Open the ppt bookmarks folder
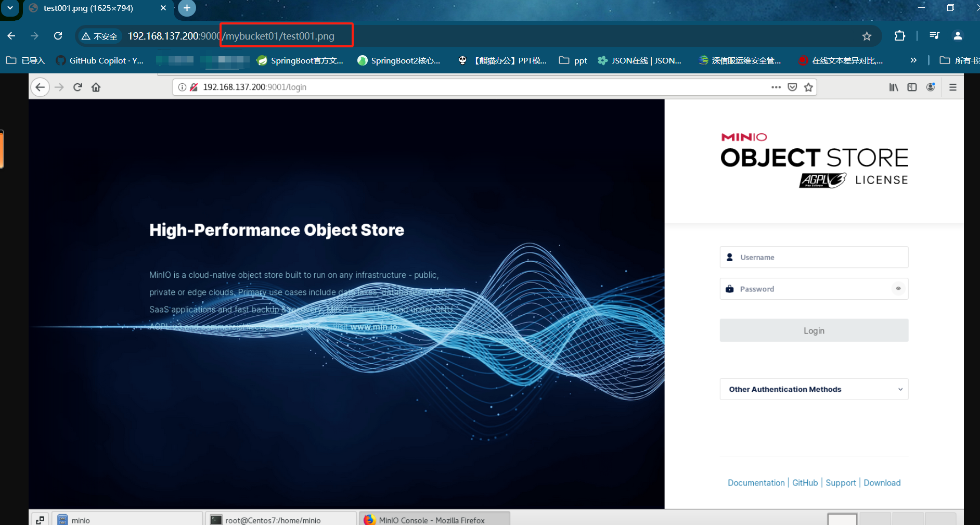 (x=573, y=60)
